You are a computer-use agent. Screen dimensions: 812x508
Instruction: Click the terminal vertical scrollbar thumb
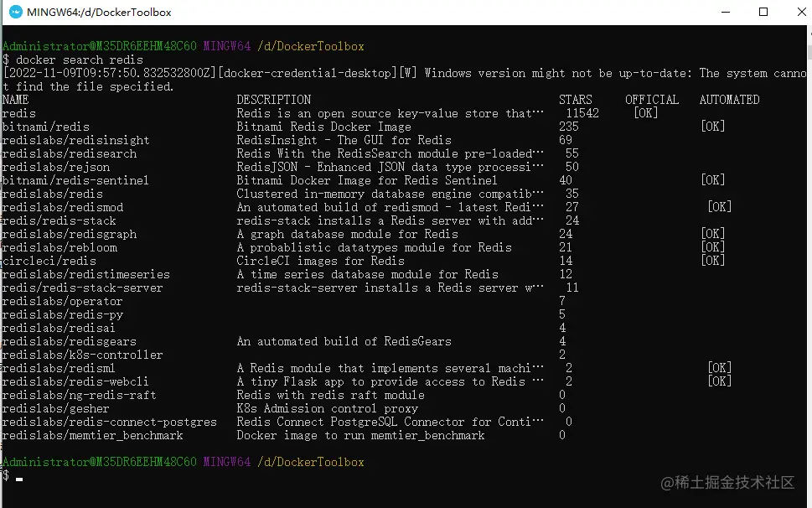pyautogui.click(x=809, y=52)
